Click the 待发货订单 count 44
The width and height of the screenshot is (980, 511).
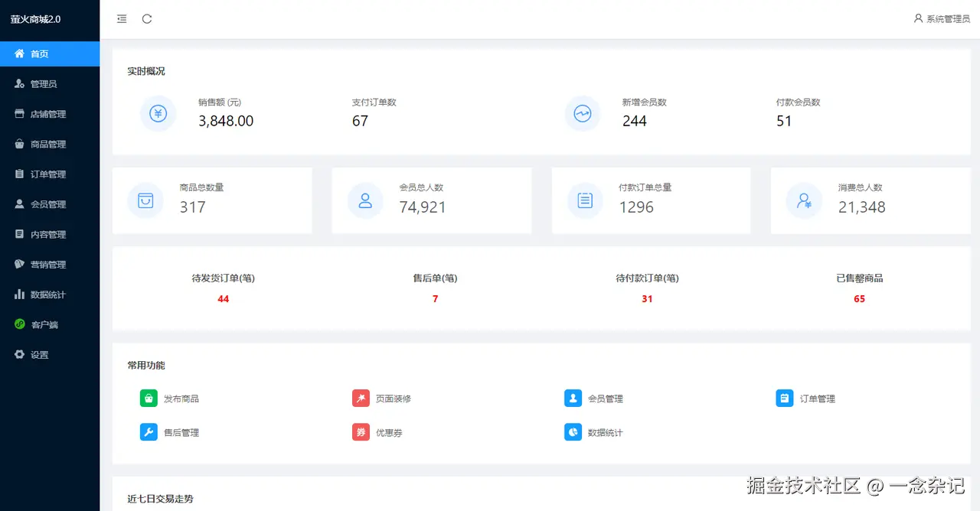point(224,299)
